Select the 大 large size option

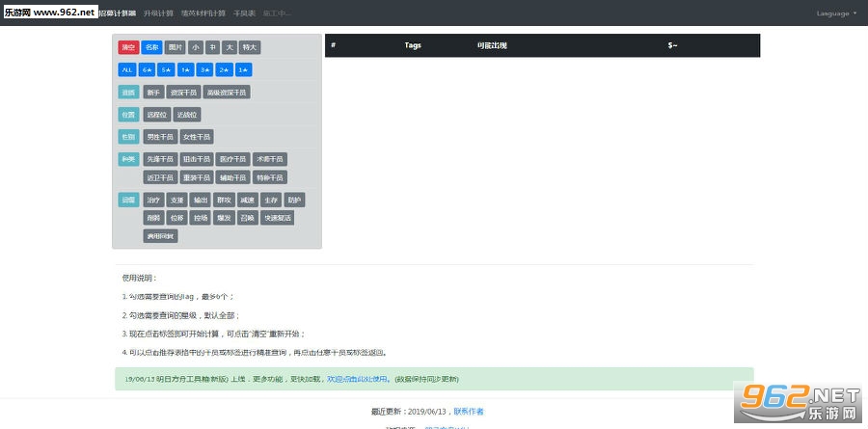230,47
